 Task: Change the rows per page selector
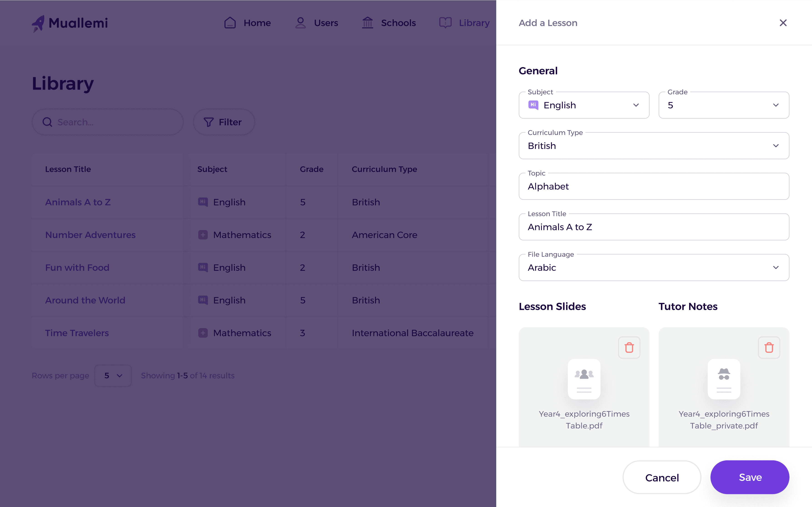tap(113, 375)
